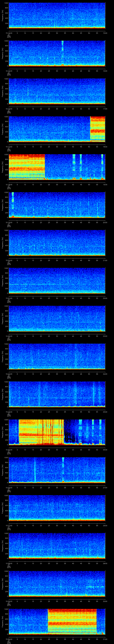Click the 15:29:00 start time label

point(9,601)
